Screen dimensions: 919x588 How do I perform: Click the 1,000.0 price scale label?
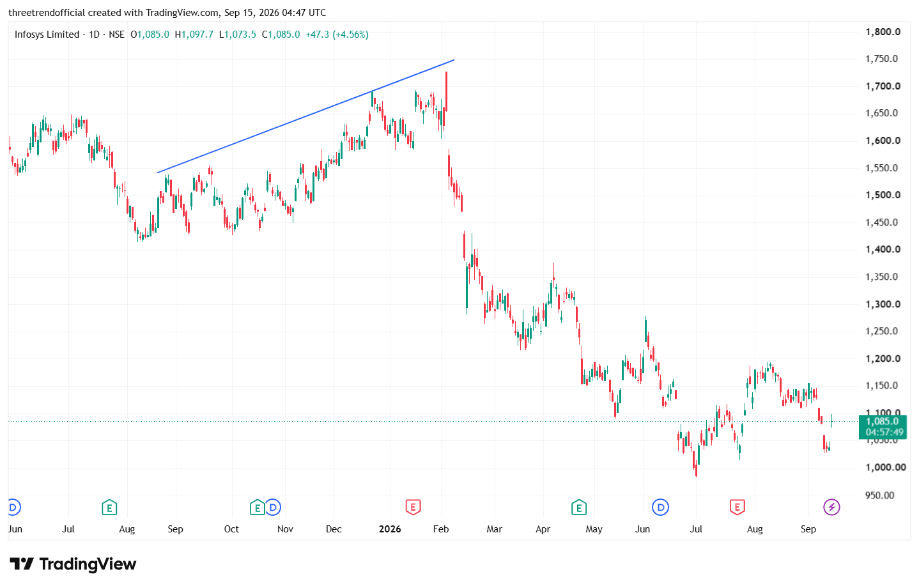[885, 467]
